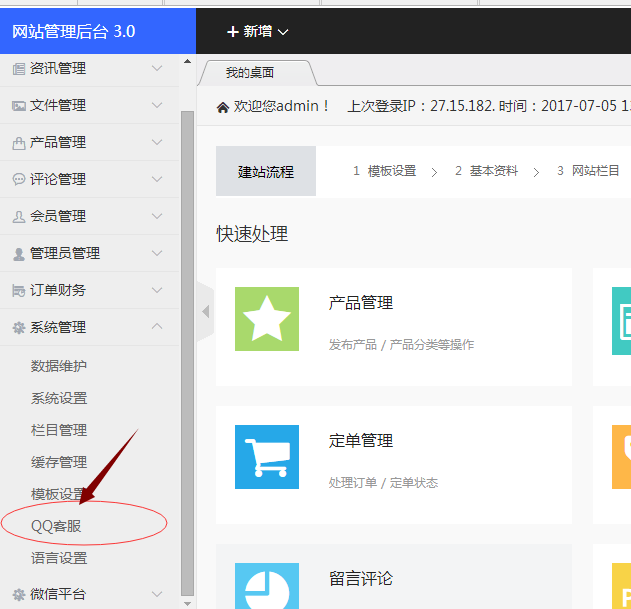This screenshot has height=609, width=631.
Task: Open QQ客服 in the system menu
Action: tap(56, 526)
